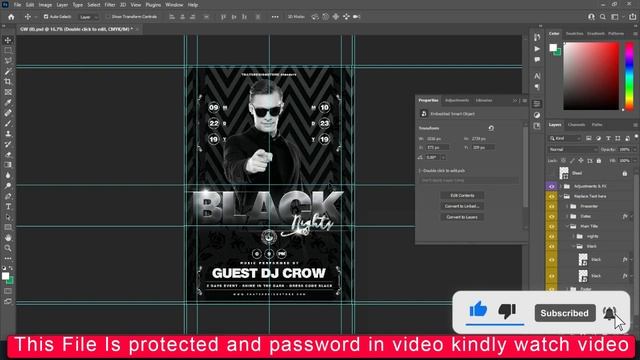Select the Frame tool

8,92
